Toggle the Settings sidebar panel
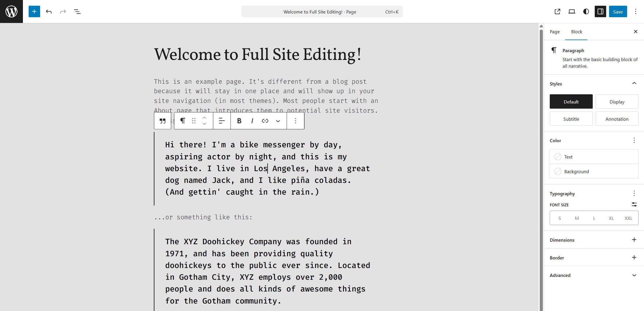The height and width of the screenshot is (311, 644). 600,11
